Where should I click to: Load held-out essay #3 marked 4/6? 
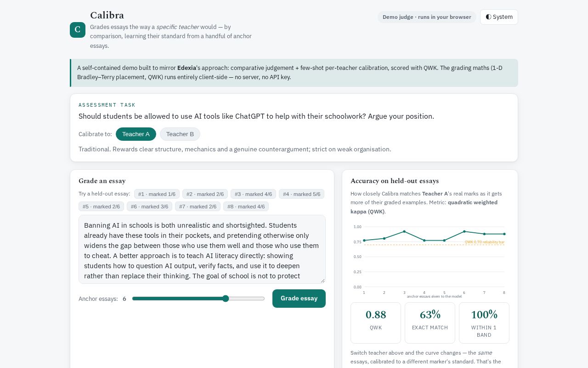(x=253, y=194)
